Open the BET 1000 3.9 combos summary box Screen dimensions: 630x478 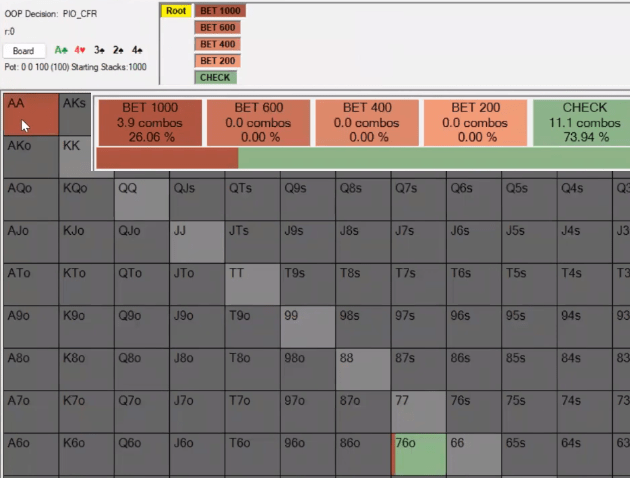[150, 123]
